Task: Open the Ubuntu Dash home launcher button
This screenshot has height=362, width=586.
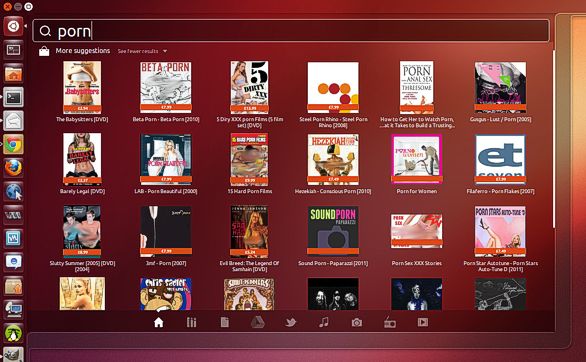Action: [x=13, y=26]
